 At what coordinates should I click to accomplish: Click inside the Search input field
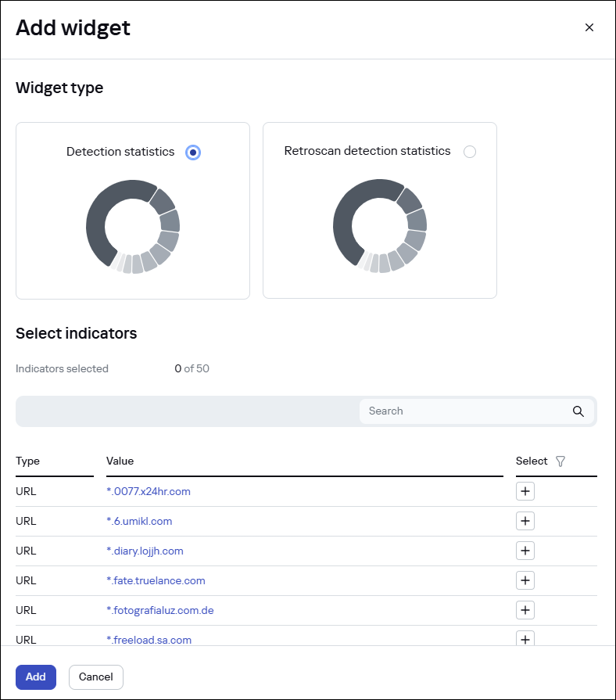[446, 411]
